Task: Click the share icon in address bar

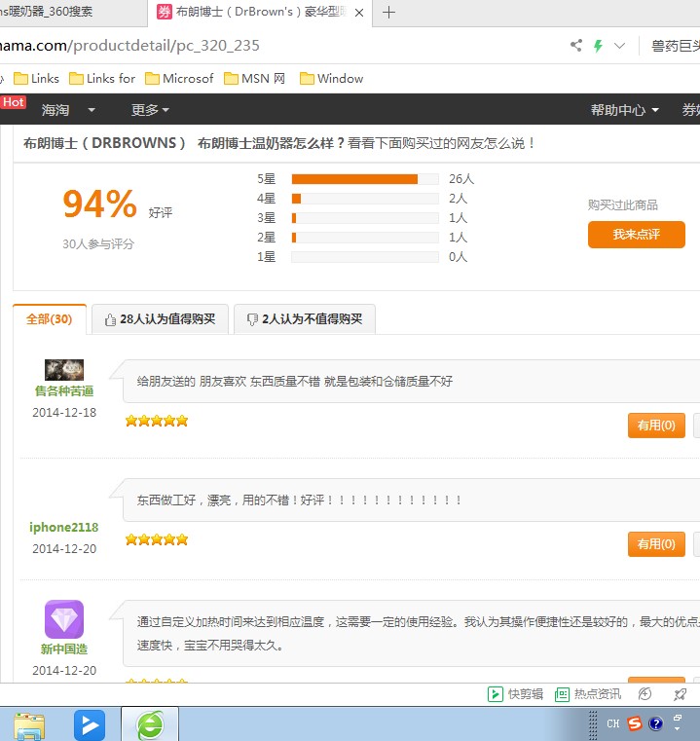Action: [x=576, y=46]
